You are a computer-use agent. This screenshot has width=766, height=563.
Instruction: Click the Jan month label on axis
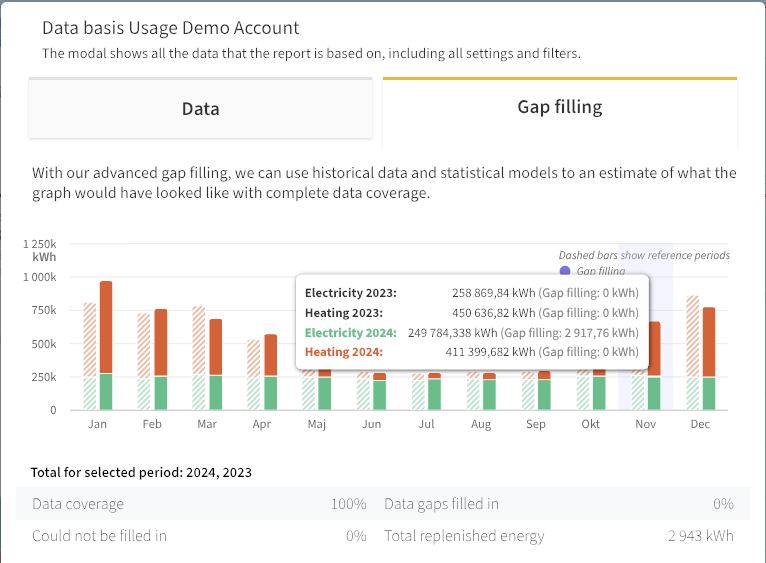click(98, 425)
